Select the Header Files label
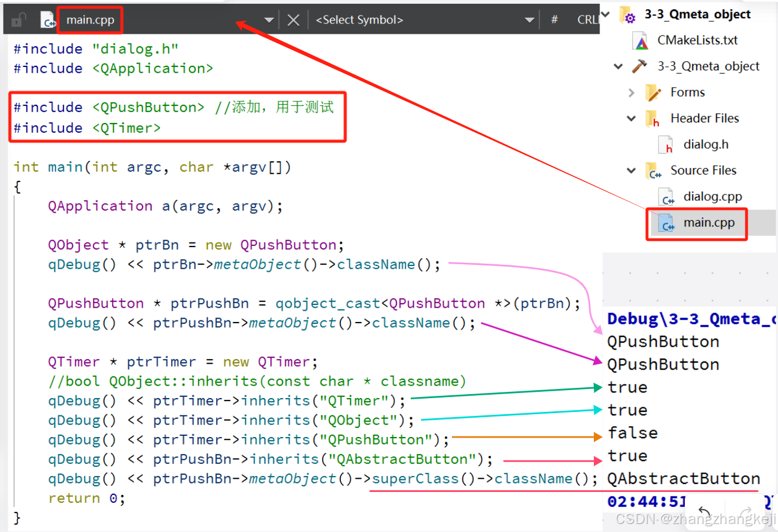 click(705, 118)
